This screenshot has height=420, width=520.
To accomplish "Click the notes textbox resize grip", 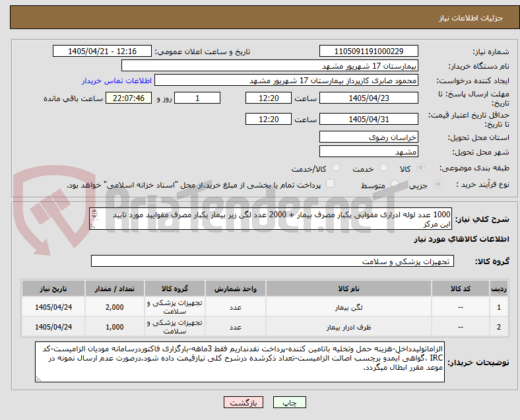I will click(38, 379).
